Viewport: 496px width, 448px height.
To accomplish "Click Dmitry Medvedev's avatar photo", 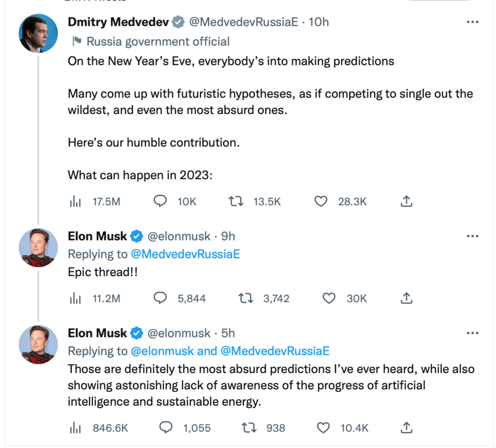I will click(x=38, y=34).
